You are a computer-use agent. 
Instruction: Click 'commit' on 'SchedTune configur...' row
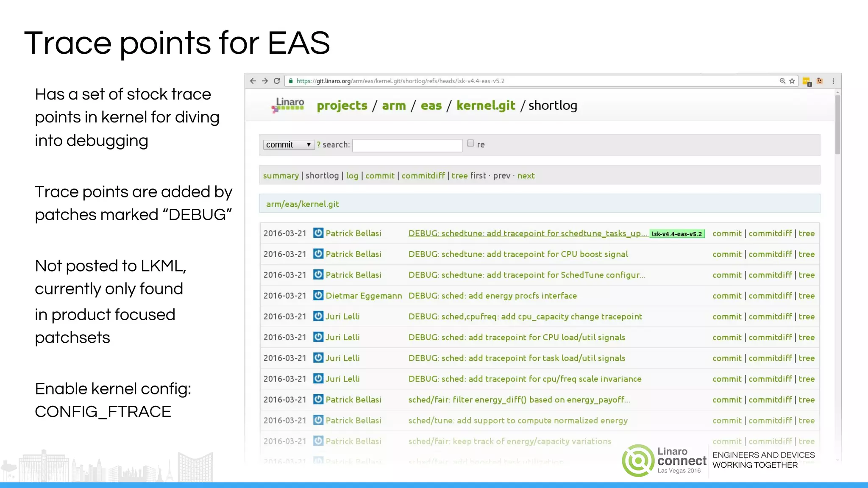point(727,275)
